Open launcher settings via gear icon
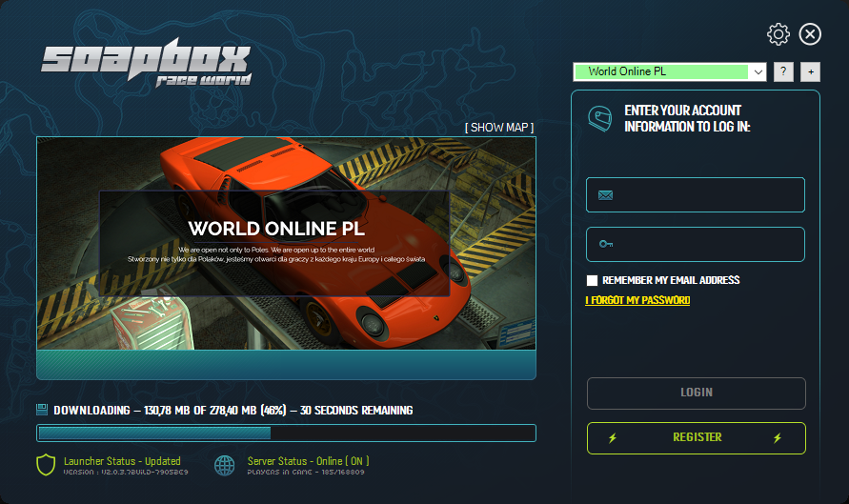This screenshot has width=849, height=504. (778, 34)
